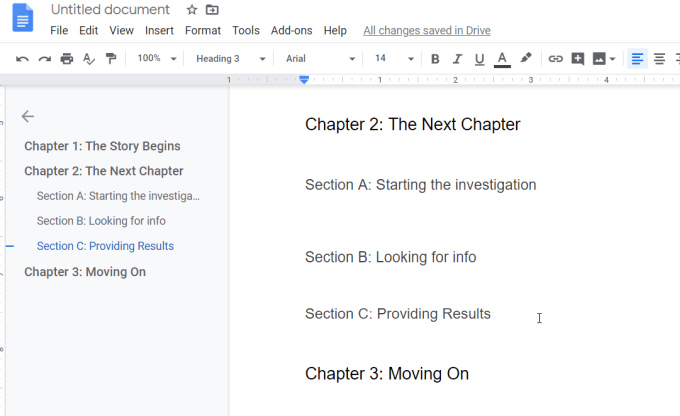Open the Edit menu
Screen dimensions: 680x416
click(88, 30)
